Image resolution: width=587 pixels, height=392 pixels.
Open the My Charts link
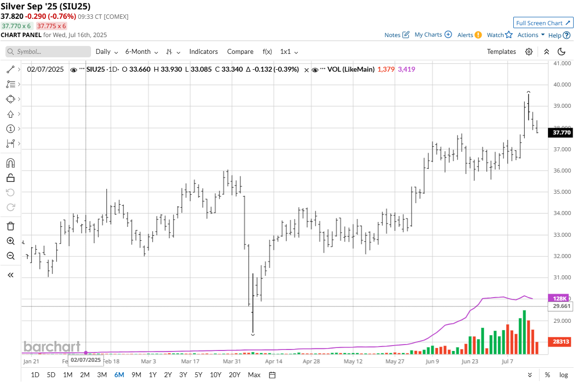428,35
